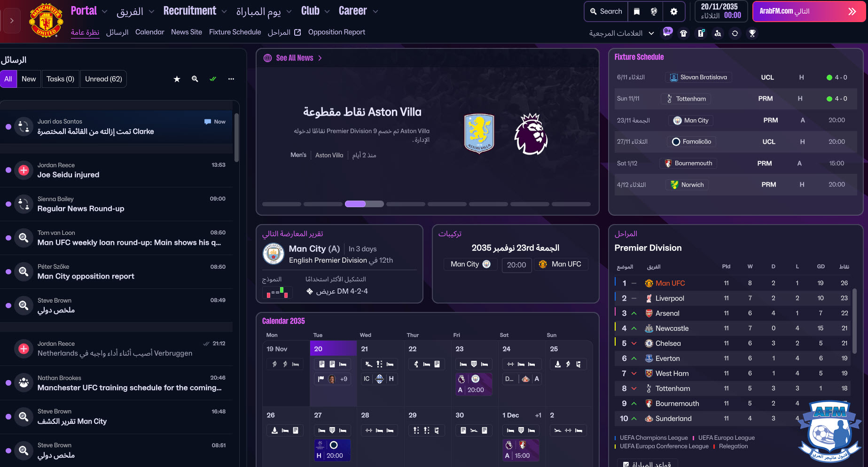Switch message filter to Unread (62)
This screenshot has width=868, height=467.
pyautogui.click(x=103, y=79)
